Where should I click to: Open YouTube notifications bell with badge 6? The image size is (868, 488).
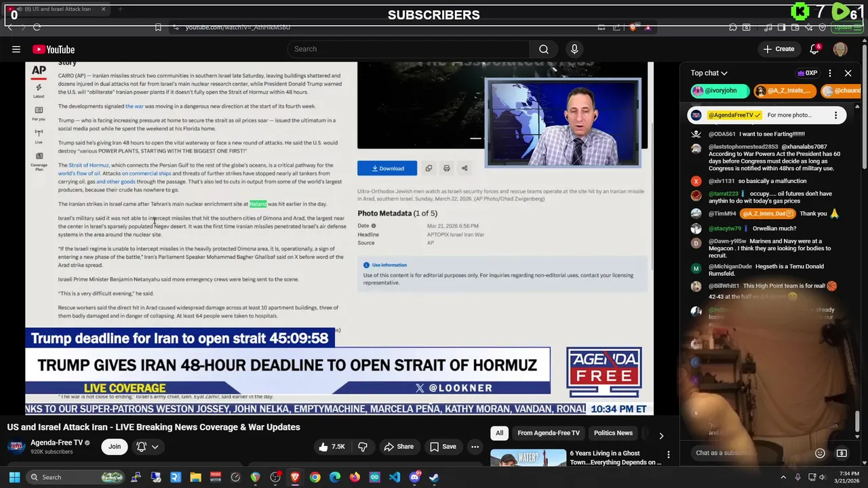pos(815,49)
